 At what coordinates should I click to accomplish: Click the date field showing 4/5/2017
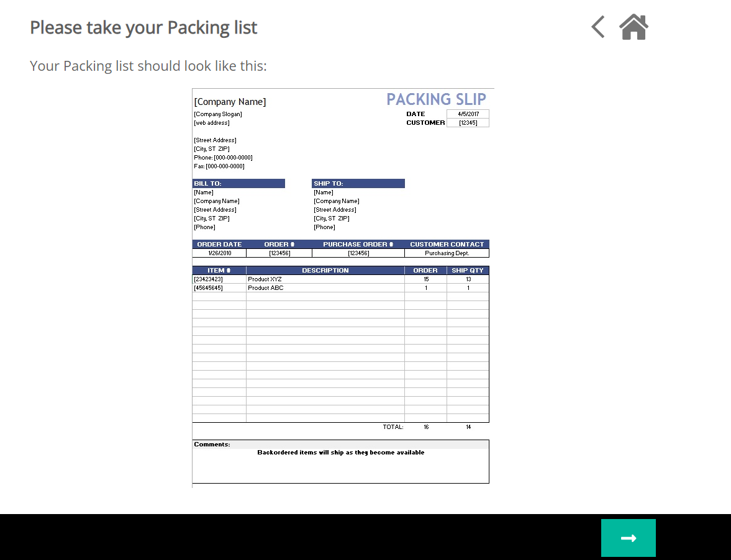click(x=468, y=114)
